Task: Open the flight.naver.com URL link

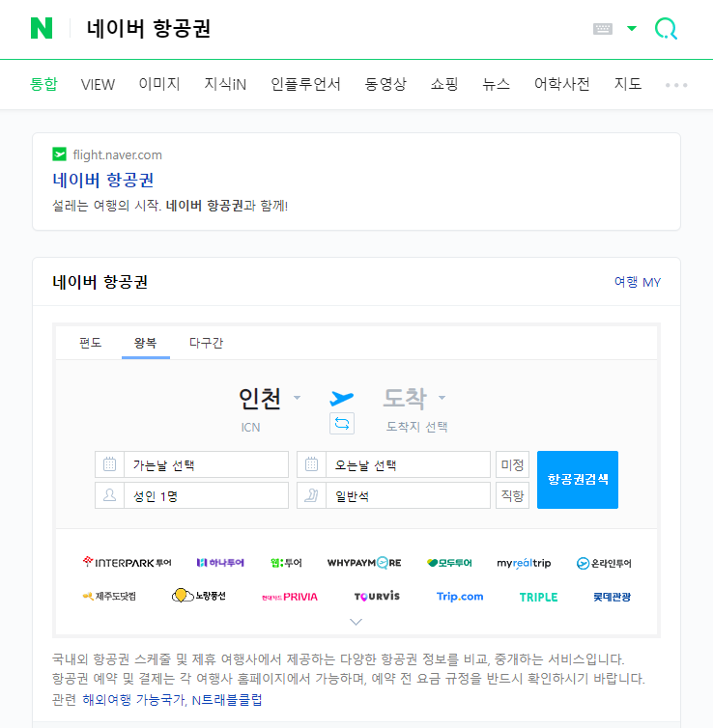Action: 118,154
